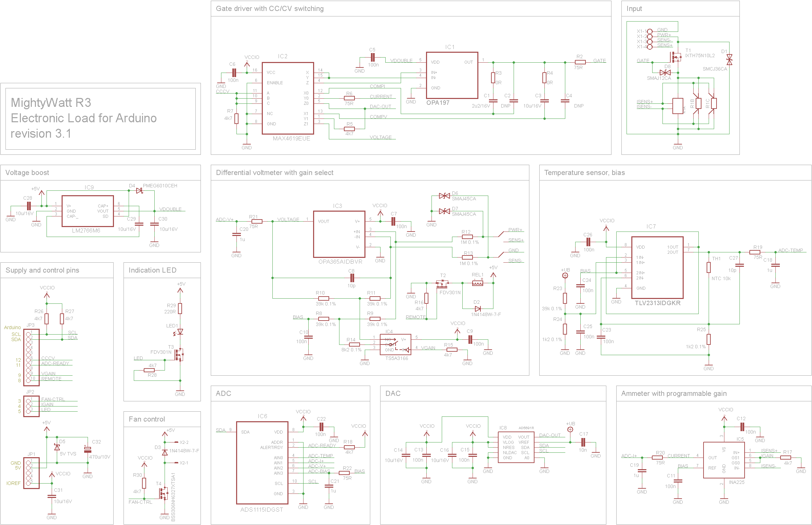The height and width of the screenshot is (525, 812).
Task: Select the C8 10p capacitor symbol
Action: [x=351, y=278]
